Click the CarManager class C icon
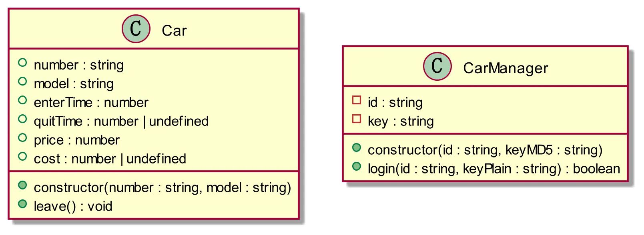 (x=437, y=66)
